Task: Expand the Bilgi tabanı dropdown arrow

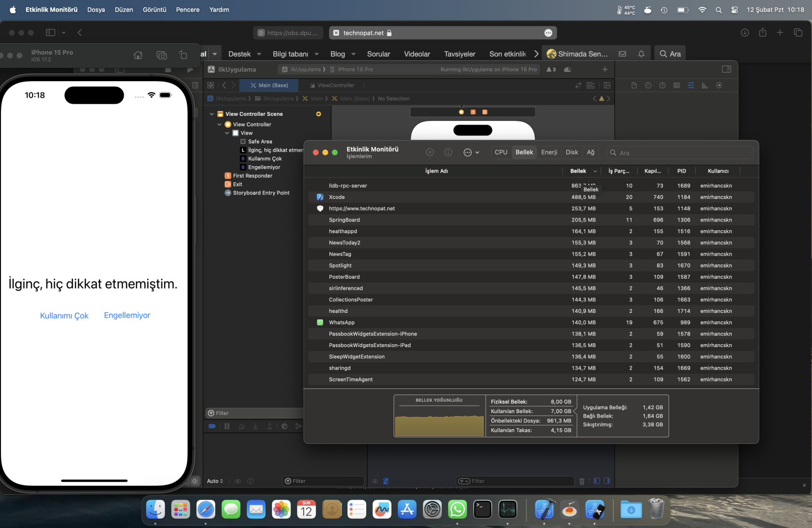Action: 317,54
